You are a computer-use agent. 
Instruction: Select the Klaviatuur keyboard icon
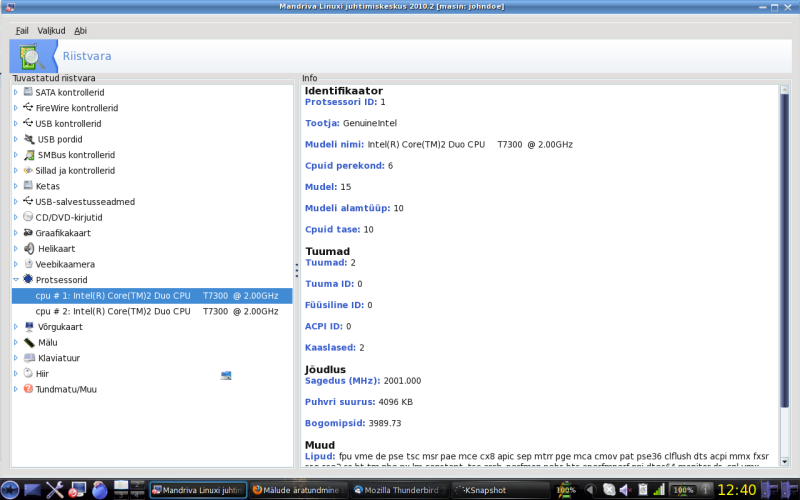29,357
